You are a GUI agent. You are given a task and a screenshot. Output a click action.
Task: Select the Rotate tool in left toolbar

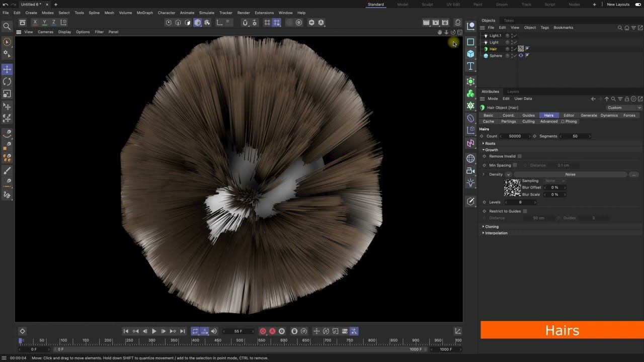[7, 81]
